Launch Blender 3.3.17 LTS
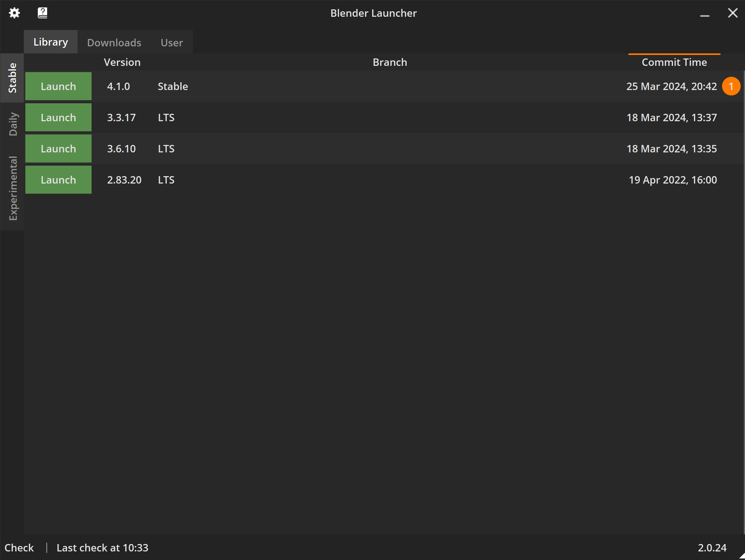Viewport: 745px width, 560px height. (58, 117)
